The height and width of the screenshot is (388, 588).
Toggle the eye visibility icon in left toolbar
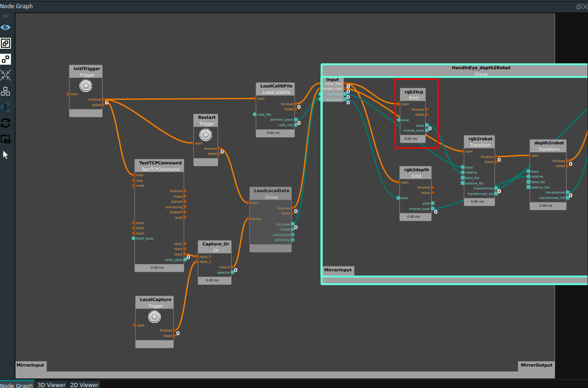click(5, 27)
